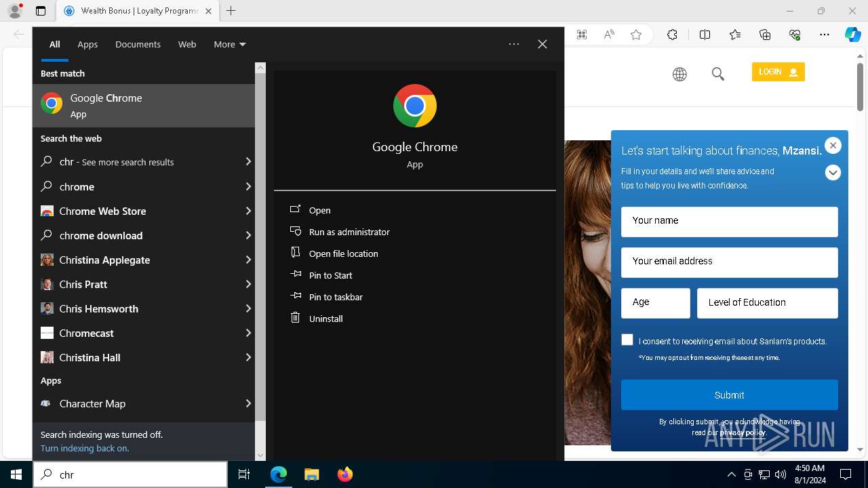Open Chrome file location

point(343,253)
